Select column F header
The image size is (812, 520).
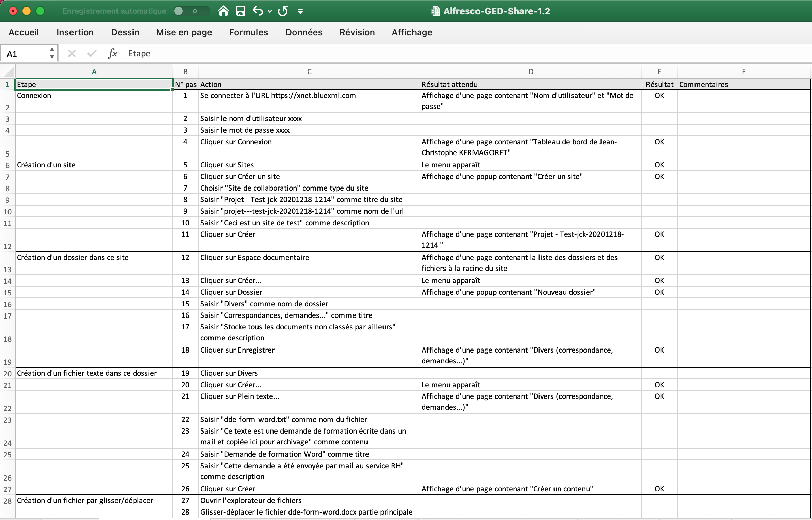(x=744, y=72)
